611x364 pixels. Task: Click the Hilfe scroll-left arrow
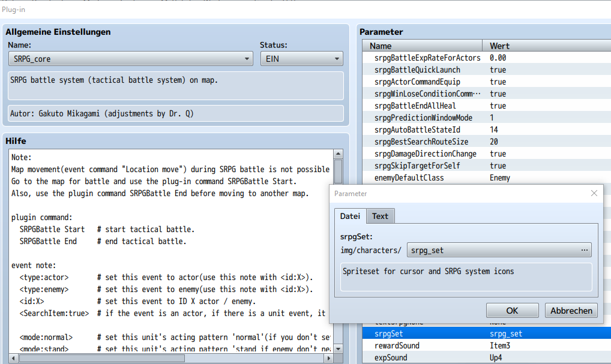click(x=14, y=358)
